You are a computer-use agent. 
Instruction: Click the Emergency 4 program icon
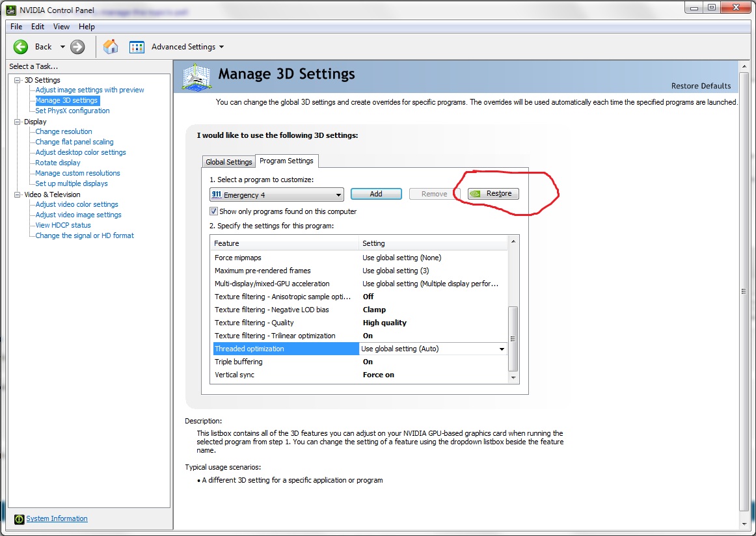point(217,194)
